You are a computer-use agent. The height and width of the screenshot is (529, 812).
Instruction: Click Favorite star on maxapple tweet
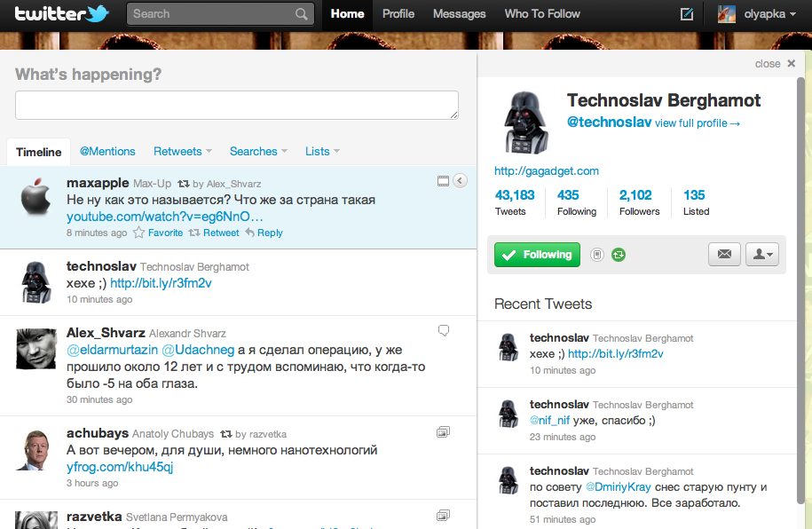158,233
